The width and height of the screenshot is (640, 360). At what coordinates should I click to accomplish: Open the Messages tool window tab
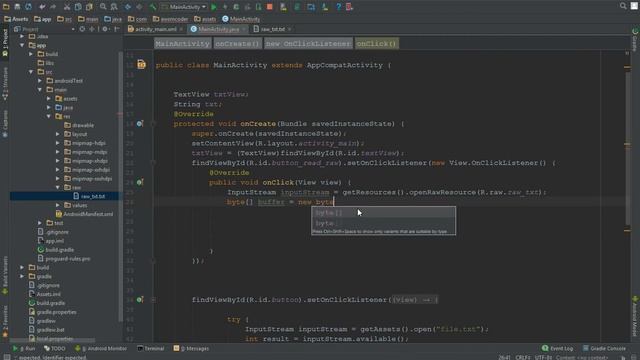[191, 348]
